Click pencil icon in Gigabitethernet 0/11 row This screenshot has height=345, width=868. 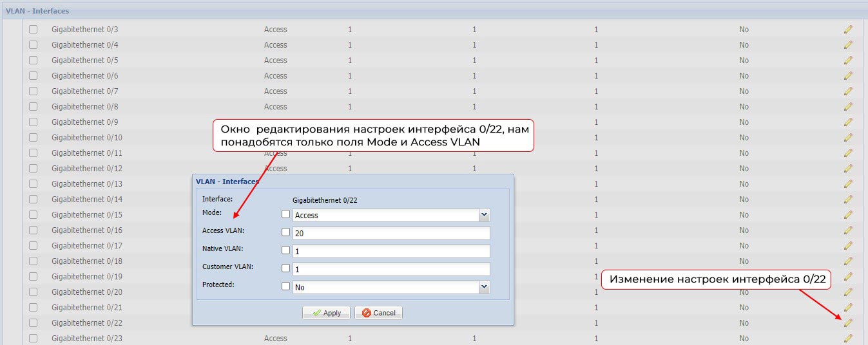tap(848, 153)
